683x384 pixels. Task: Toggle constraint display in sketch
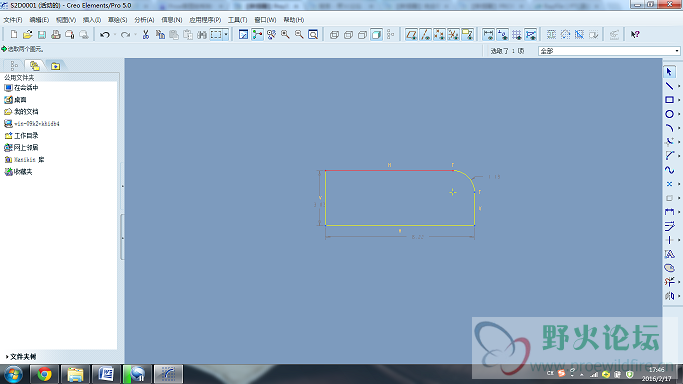click(502, 34)
